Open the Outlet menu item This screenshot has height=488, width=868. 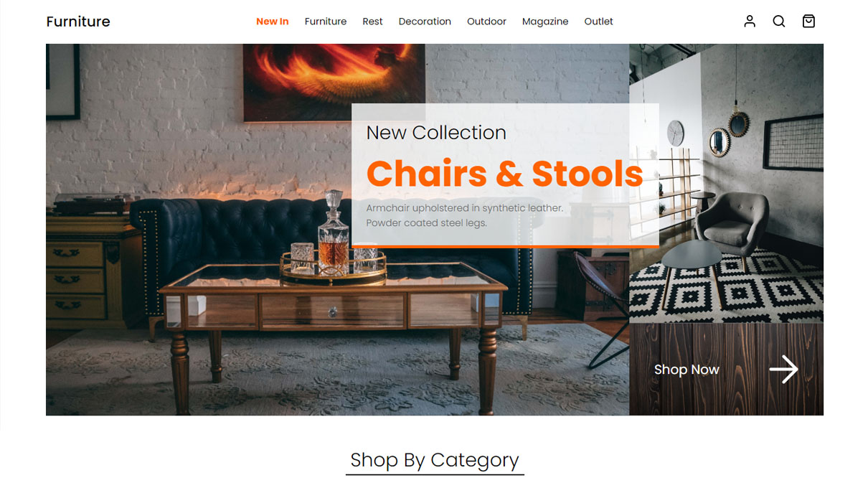[x=598, y=22]
